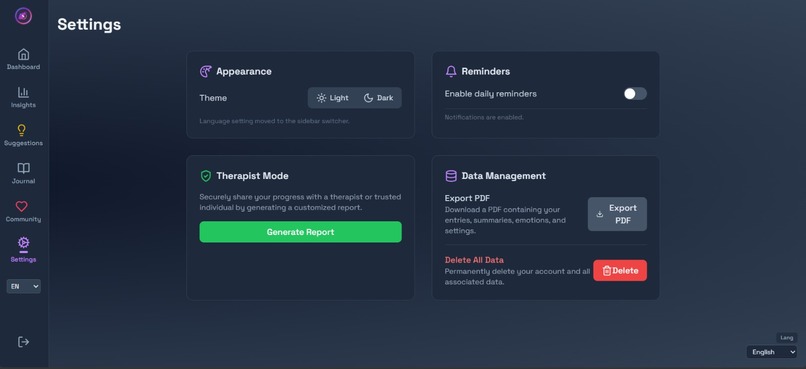Click the Theme label
806x369 pixels.
pos(213,98)
